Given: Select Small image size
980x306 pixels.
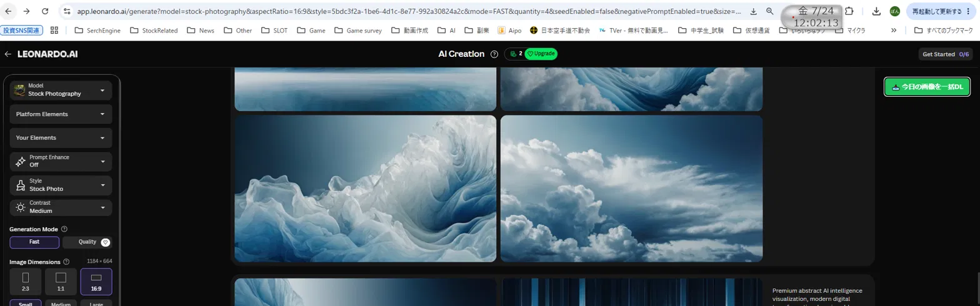Looking at the screenshot, I should [x=26, y=304].
